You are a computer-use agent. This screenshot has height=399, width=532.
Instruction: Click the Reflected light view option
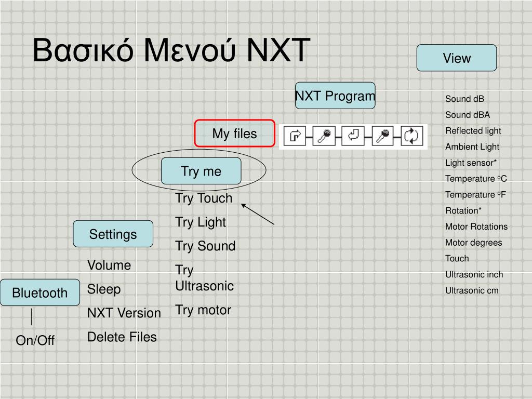473,131
